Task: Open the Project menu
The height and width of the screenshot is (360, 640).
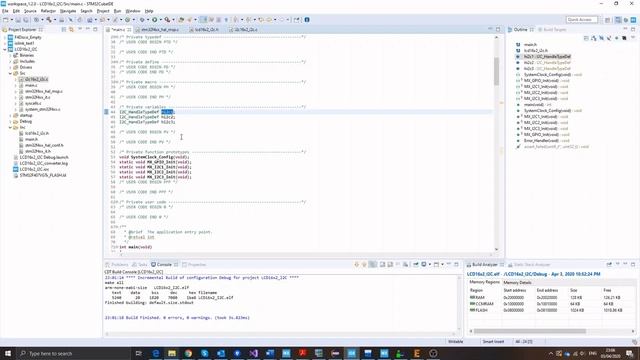Action: (103, 11)
